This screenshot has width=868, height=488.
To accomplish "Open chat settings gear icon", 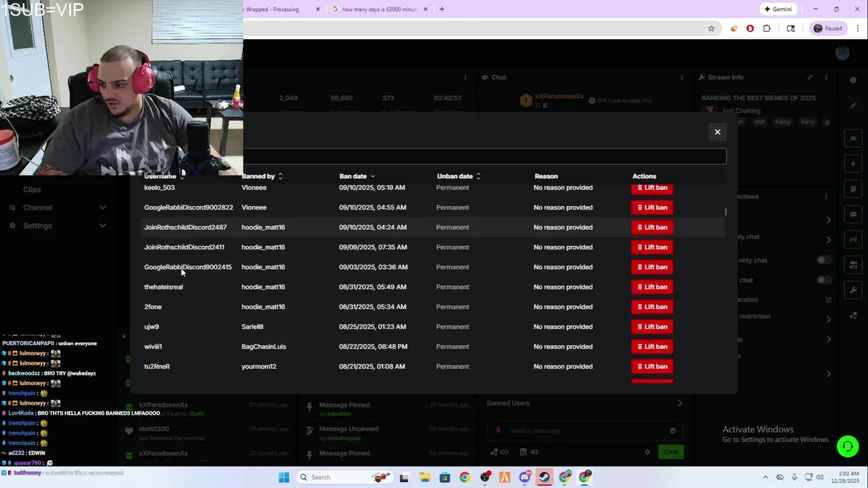I will 648,452.
